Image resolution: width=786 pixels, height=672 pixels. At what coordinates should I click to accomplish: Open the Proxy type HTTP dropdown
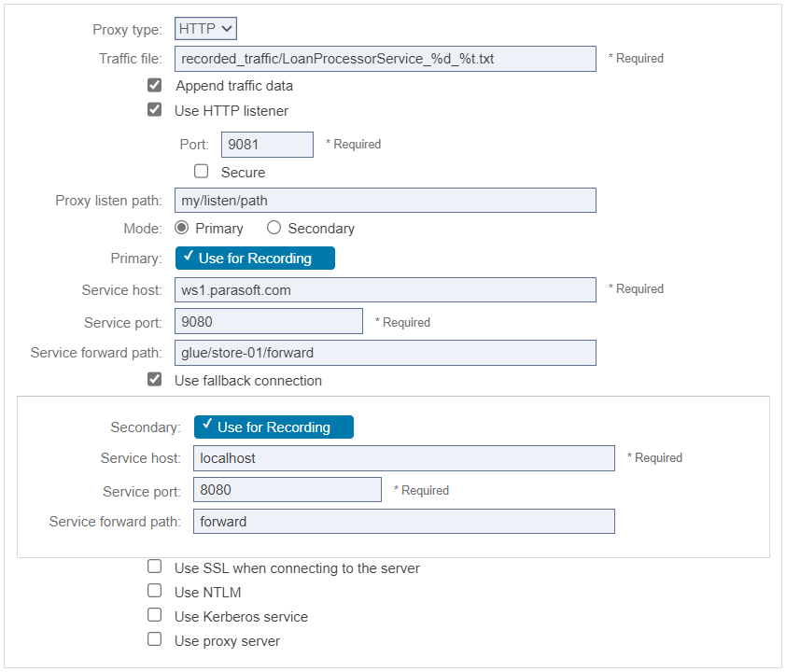[205, 29]
